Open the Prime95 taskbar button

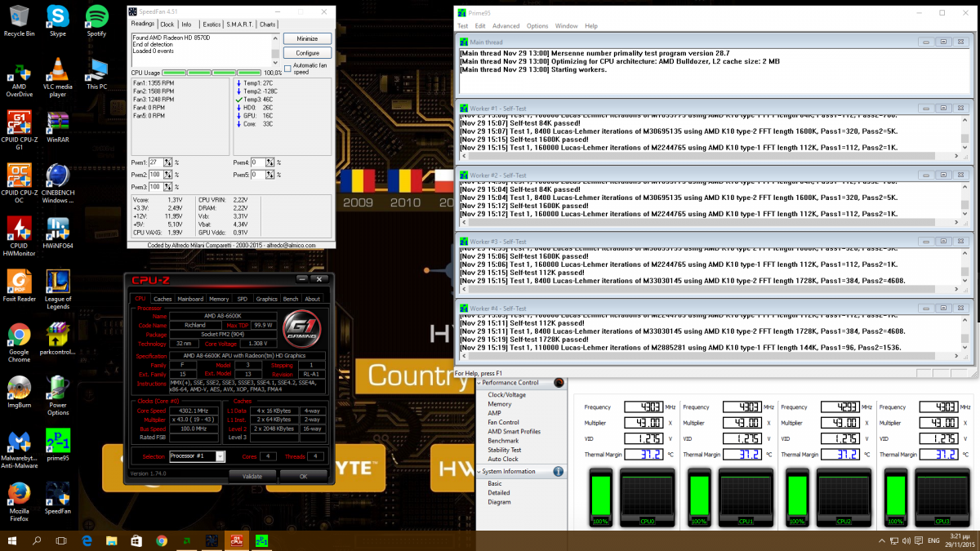(x=261, y=540)
